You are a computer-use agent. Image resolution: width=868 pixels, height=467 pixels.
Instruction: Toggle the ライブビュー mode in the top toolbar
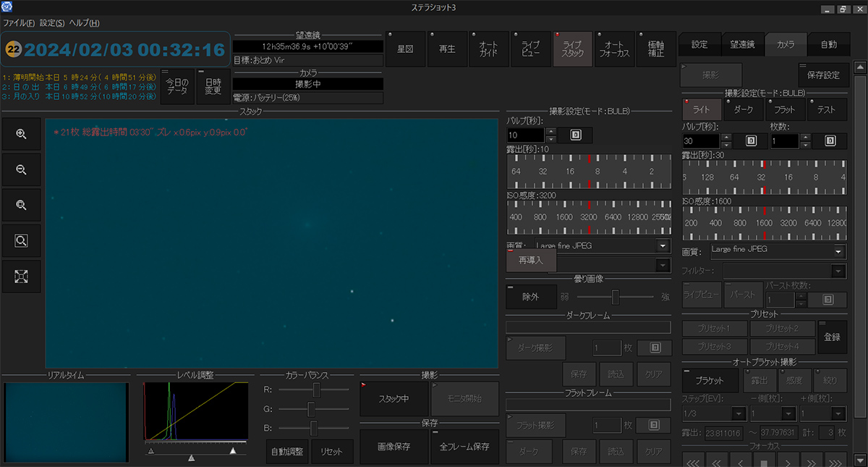coord(530,49)
